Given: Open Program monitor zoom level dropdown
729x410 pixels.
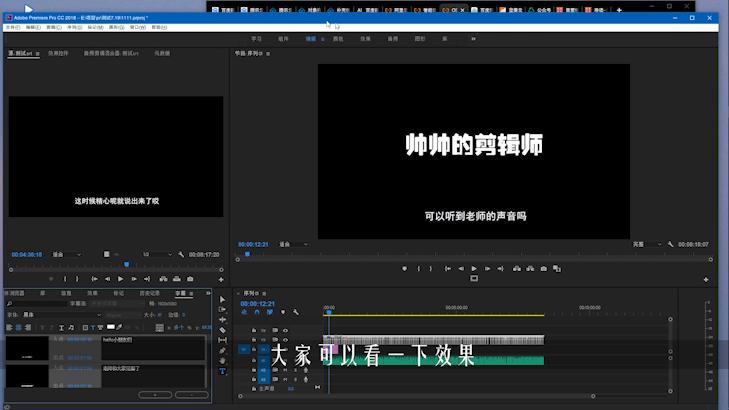Looking at the screenshot, I should (x=293, y=244).
